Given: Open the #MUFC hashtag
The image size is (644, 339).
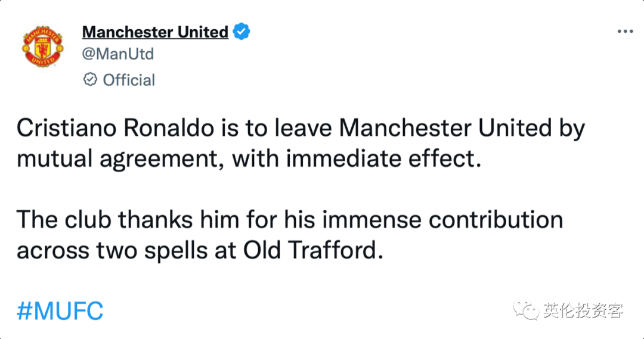Looking at the screenshot, I should [x=60, y=311].
